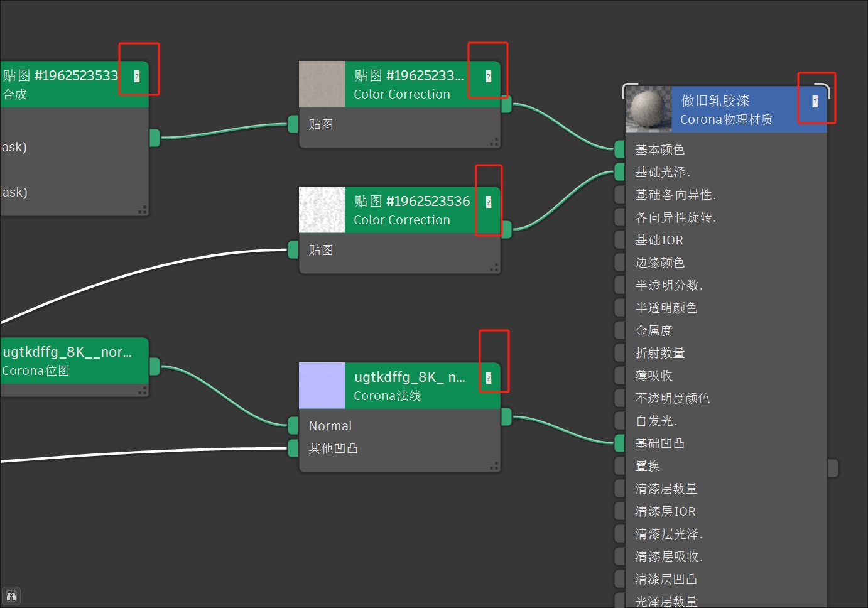The width and height of the screenshot is (868, 608).
Task: Click the 基础IOR slot label
Action: click(659, 241)
